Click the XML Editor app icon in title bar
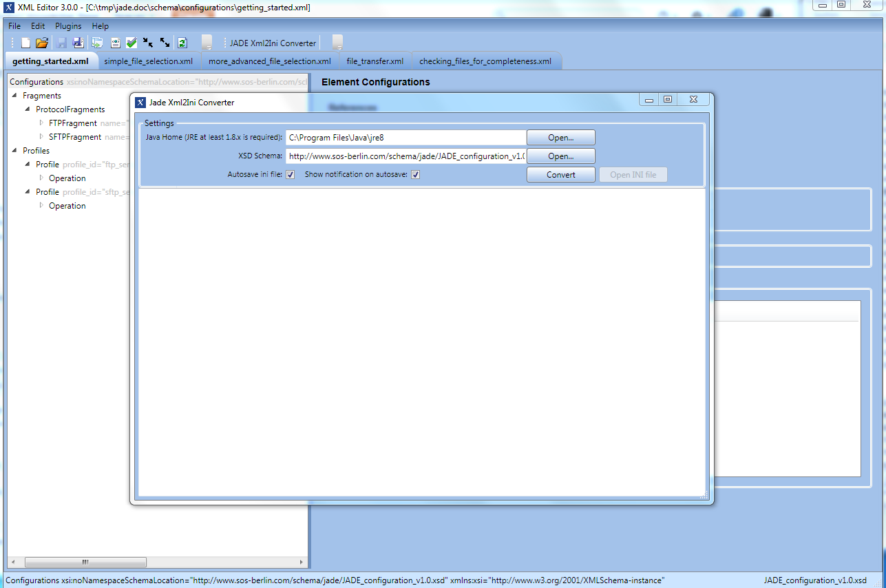886x588 pixels. pyautogui.click(x=10, y=7)
